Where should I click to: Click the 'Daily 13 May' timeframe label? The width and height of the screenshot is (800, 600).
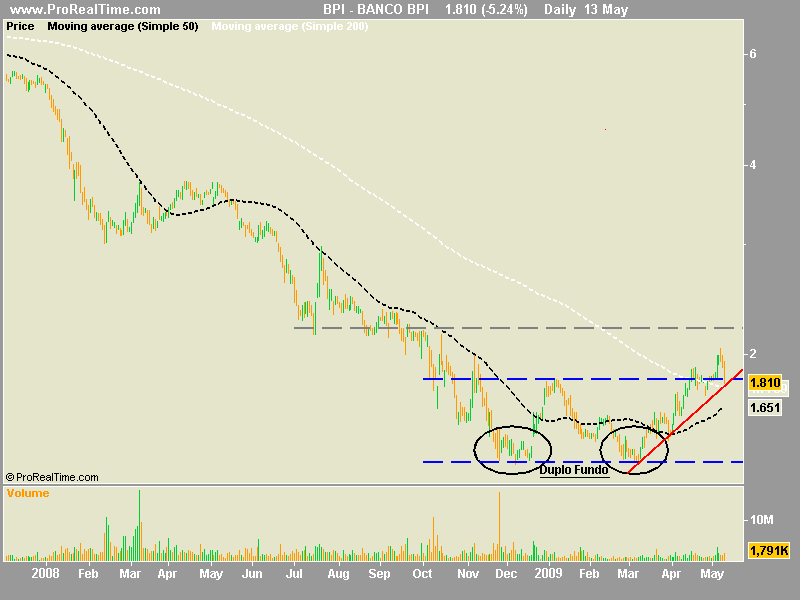tap(586, 10)
